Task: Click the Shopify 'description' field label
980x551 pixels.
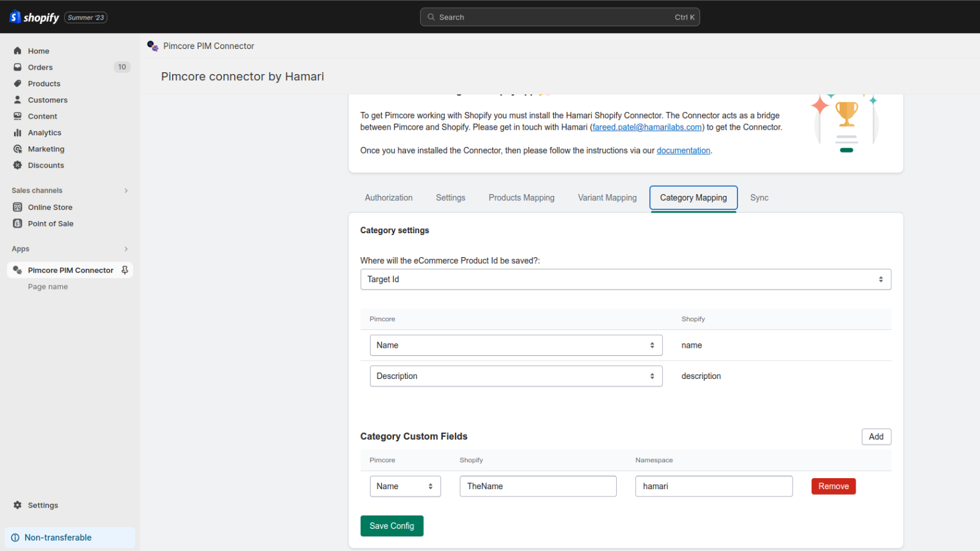Action: (x=701, y=376)
